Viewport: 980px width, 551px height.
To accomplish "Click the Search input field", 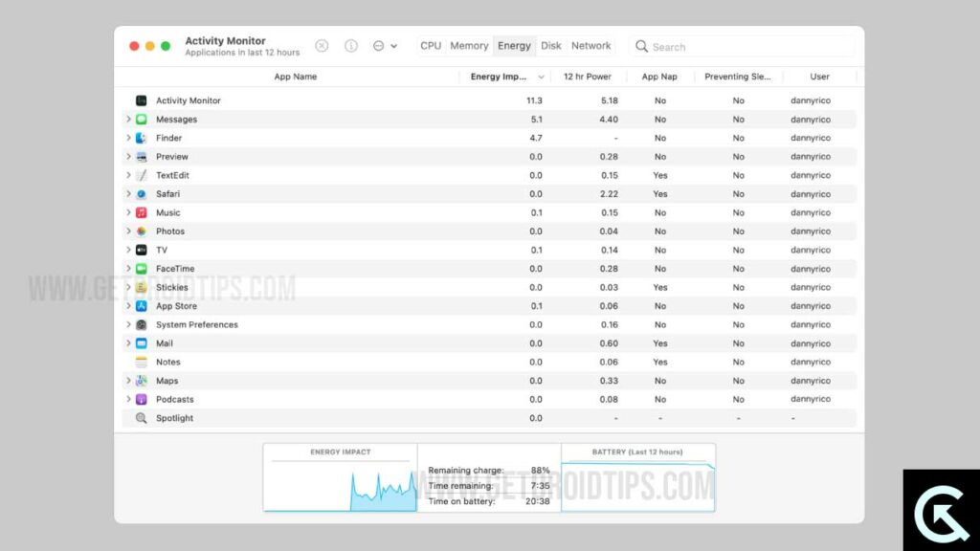I will tap(746, 47).
